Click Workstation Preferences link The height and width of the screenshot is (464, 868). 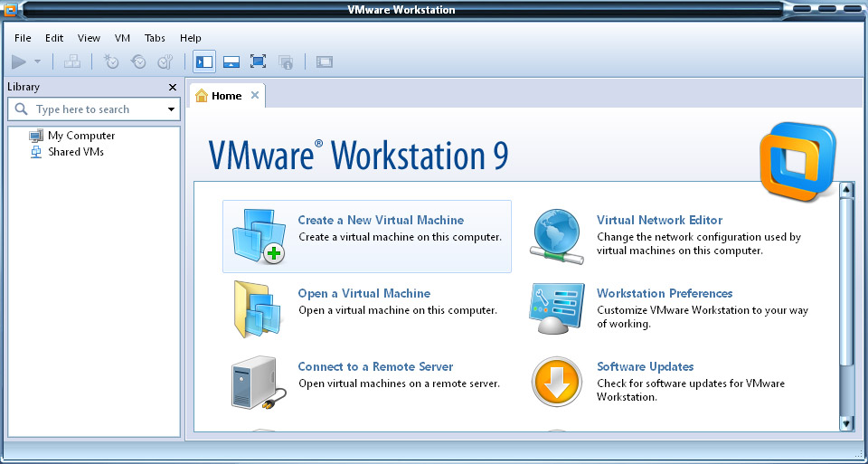tap(665, 293)
